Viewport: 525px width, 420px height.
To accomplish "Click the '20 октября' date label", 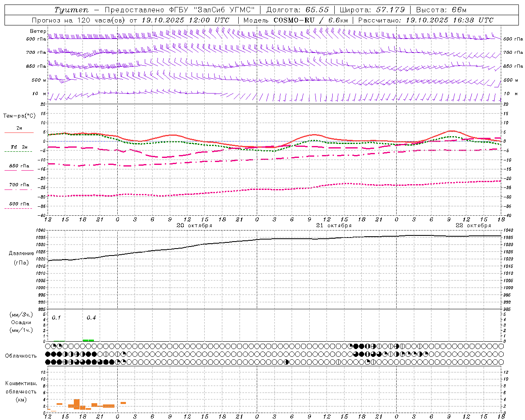I will [194, 225].
